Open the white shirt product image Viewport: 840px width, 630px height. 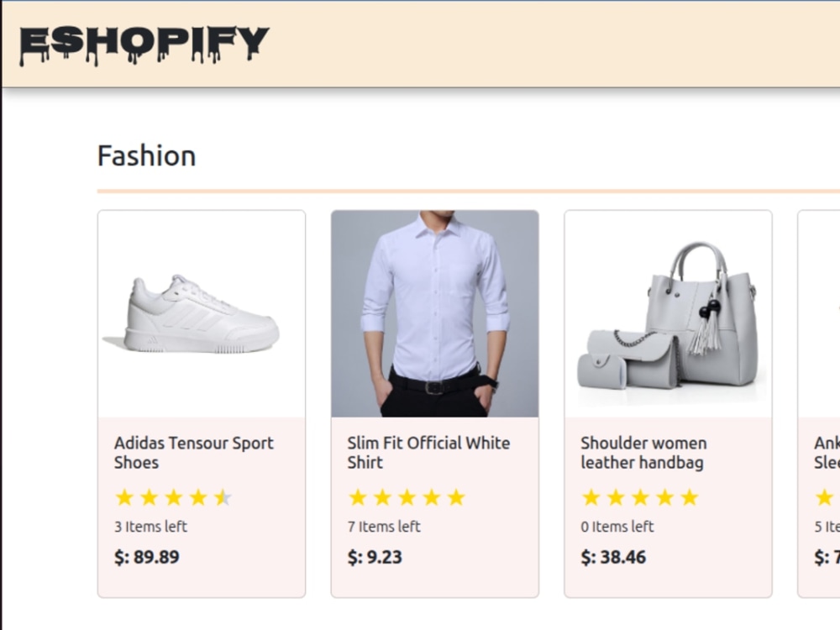tap(435, 314)
